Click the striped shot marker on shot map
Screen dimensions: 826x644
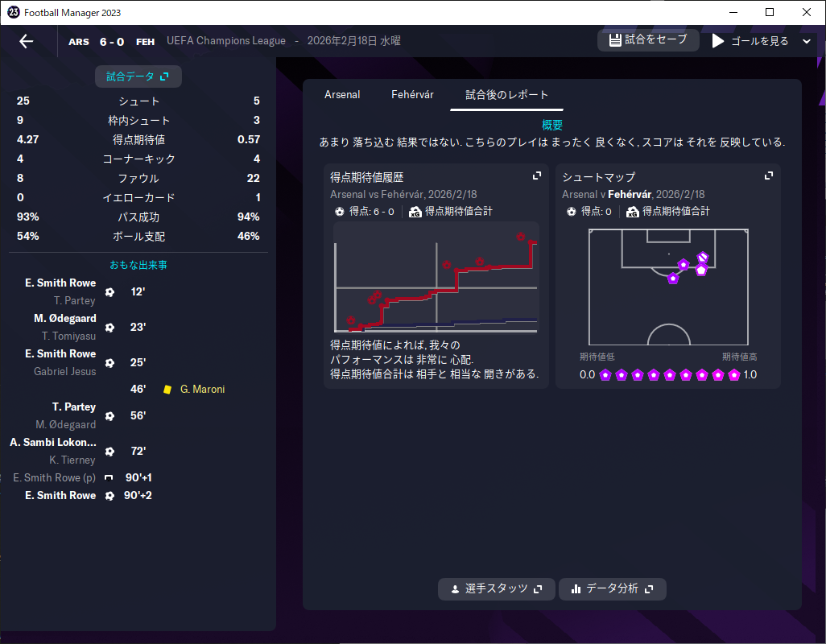click(x=703, y=258)
